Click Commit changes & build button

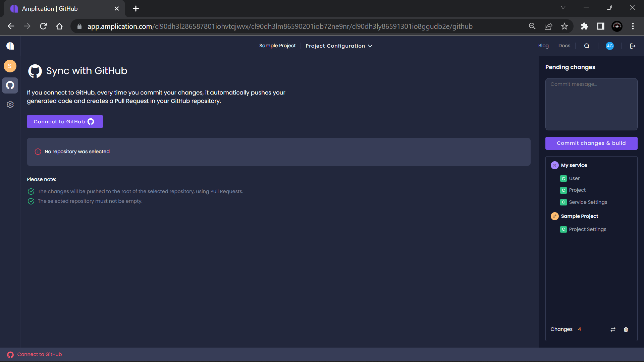pos(591,143)
